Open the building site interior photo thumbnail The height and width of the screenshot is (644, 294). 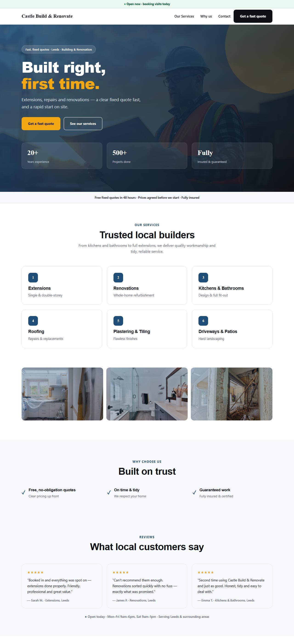(232, 394)
